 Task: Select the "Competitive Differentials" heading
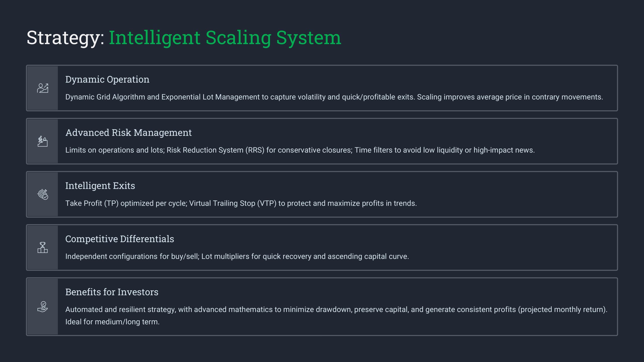tap(119, 239)
